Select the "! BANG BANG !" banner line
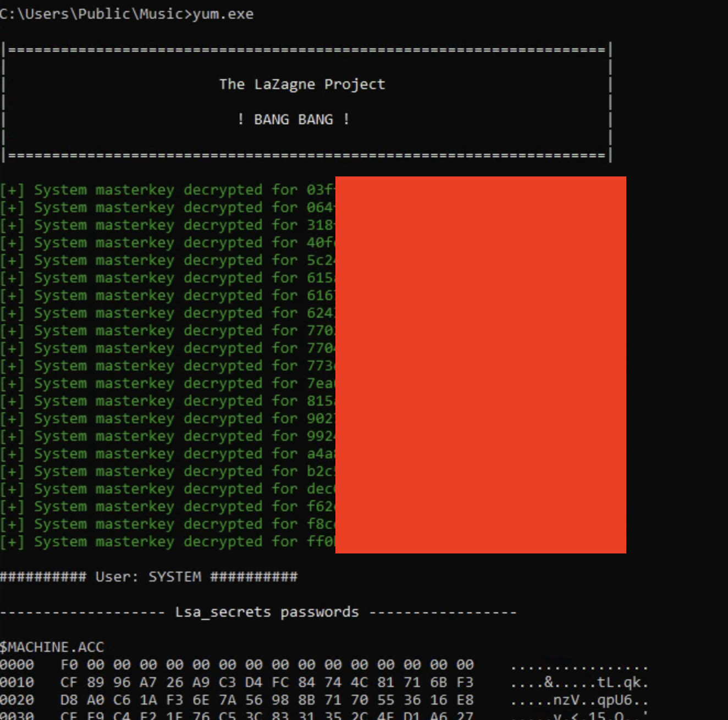The width and height of the screenshot is (728, 720). point(294,119)
